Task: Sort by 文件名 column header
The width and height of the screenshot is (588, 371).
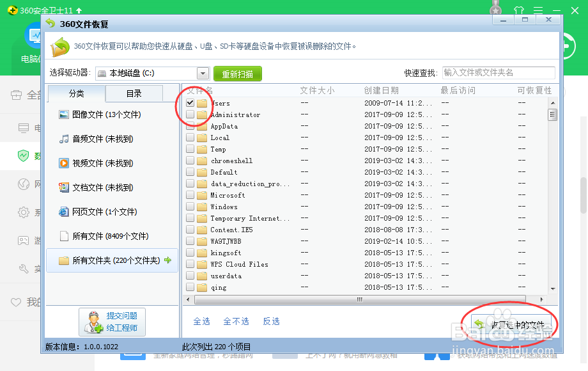Action: 200,90
